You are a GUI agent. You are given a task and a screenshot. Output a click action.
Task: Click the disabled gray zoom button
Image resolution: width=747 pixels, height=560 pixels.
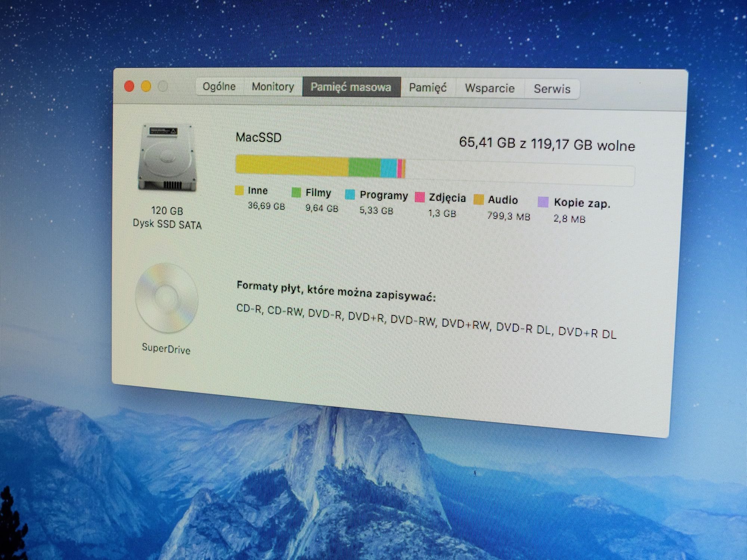(163, 87)
